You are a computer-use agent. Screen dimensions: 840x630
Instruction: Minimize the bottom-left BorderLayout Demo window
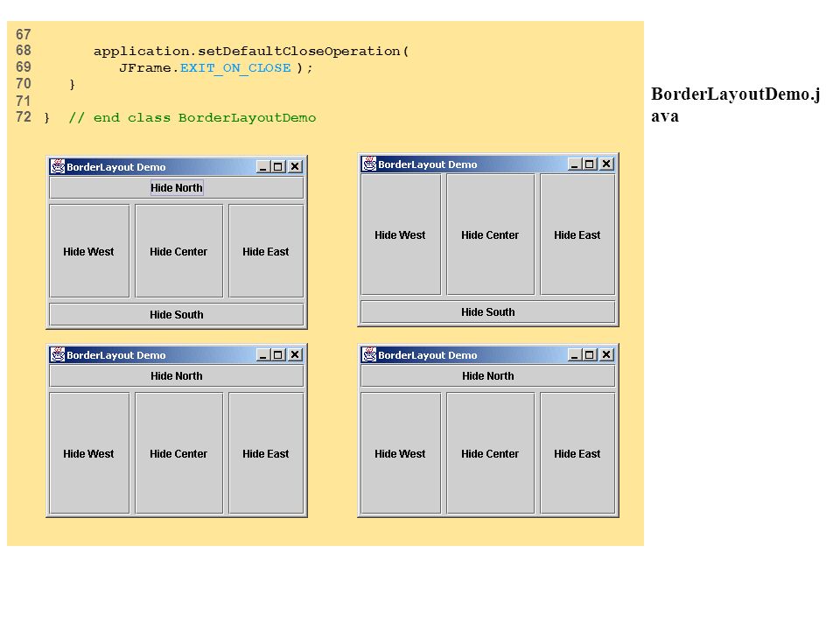click(x=263, y=354)
